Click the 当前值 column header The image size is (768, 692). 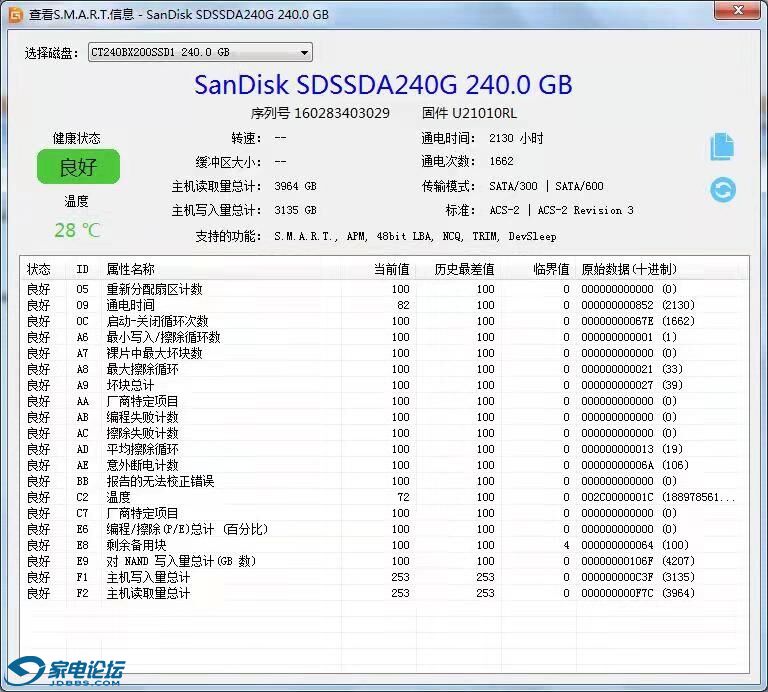[391, 269]
